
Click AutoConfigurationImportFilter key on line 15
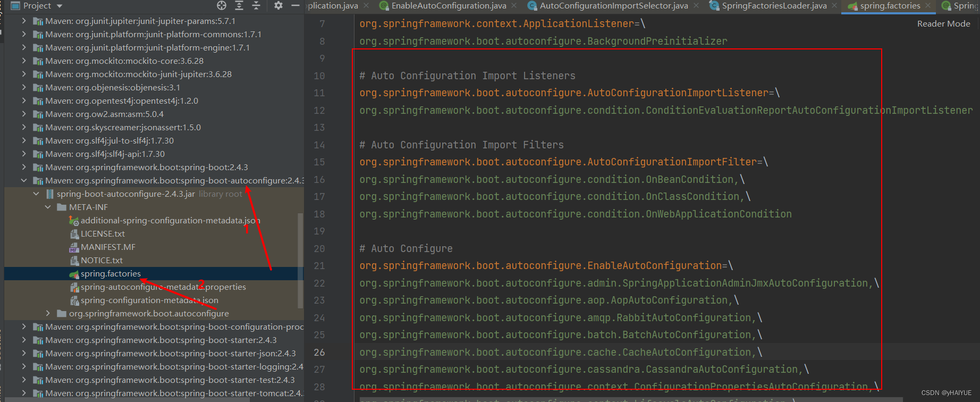(x=558, y=162)
